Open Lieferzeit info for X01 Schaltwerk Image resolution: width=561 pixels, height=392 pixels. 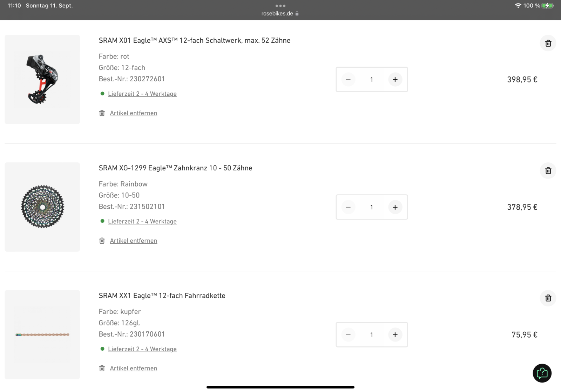[142, 94]
